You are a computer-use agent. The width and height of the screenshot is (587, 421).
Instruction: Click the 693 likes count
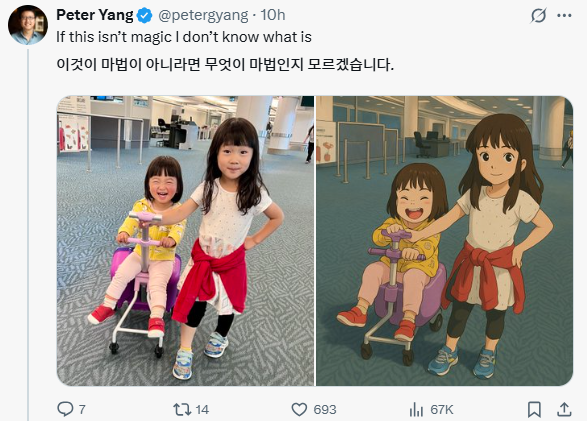[x=325, y=409]
